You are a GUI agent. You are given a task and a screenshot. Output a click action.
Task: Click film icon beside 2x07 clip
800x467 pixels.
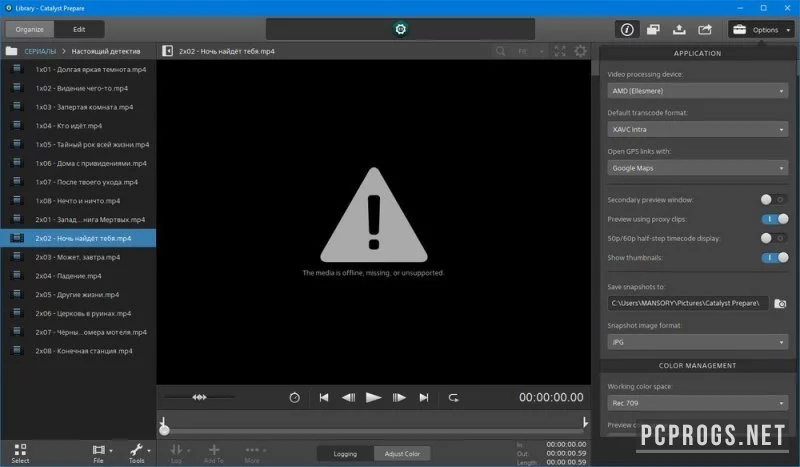pos(17,332)
